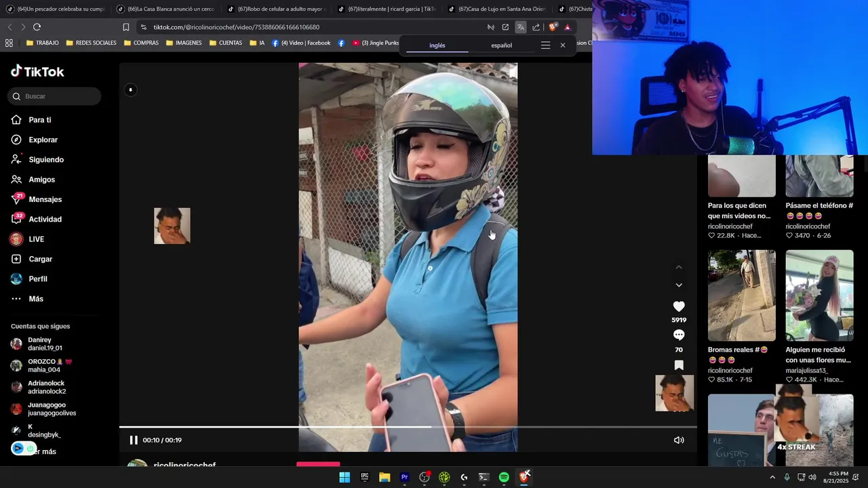Viewport: 868px width, 488px height.
Task: Click the TikTok logo
Action: click(37, 72)
